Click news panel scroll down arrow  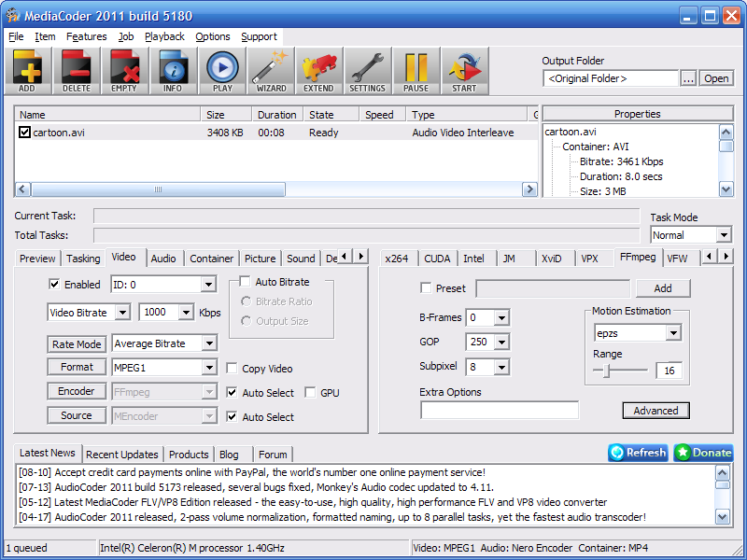click(x=723, y=516)
